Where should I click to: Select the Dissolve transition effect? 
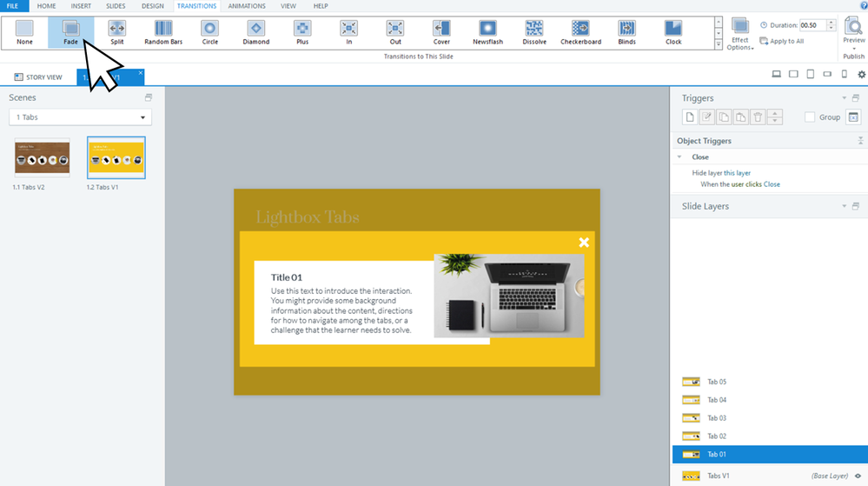(534, 32)
